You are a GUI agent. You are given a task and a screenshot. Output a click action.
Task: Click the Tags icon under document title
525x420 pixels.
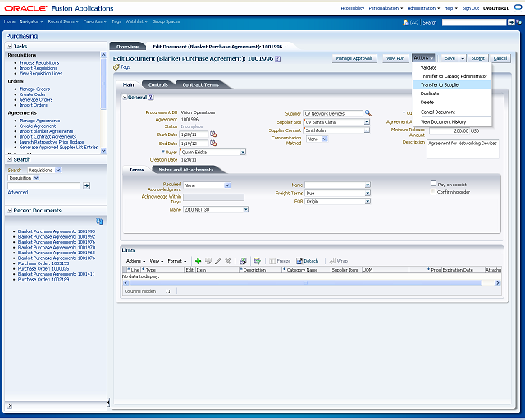click(116, 67)
